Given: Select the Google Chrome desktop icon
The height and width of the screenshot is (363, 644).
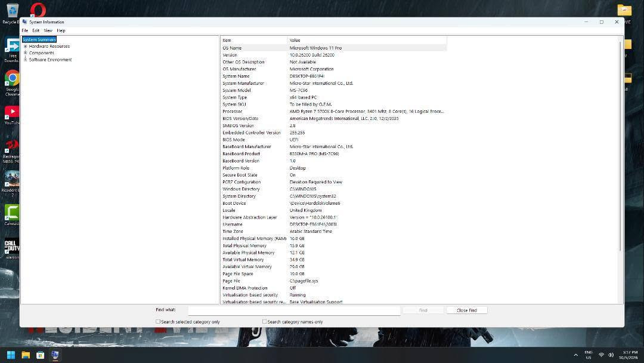Looking at the screenshot, I should click(12, 83).
